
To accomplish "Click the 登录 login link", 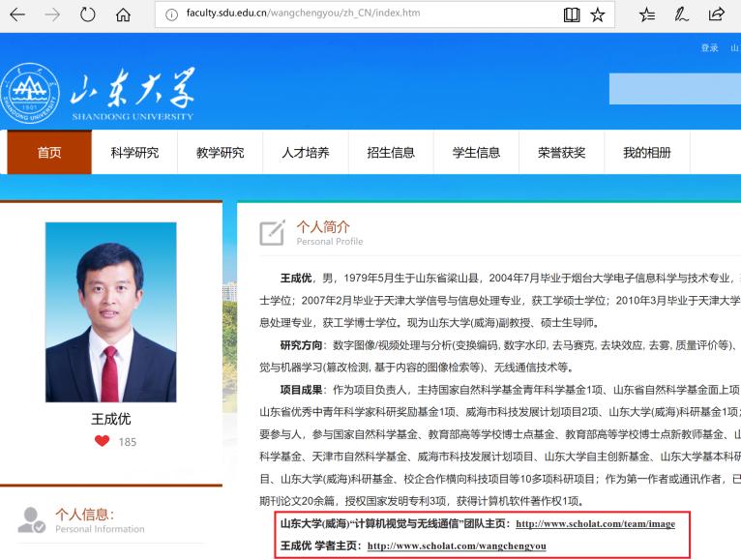I will 709,48.
